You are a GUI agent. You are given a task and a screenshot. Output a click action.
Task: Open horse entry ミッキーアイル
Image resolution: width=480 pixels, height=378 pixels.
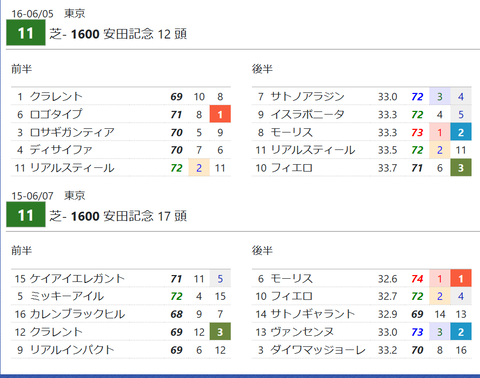67,296
